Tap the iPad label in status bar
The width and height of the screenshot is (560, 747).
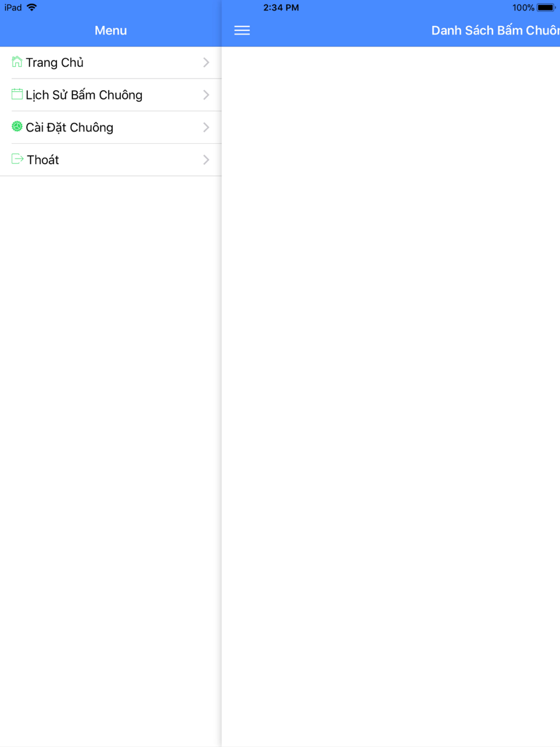[13, 7]
